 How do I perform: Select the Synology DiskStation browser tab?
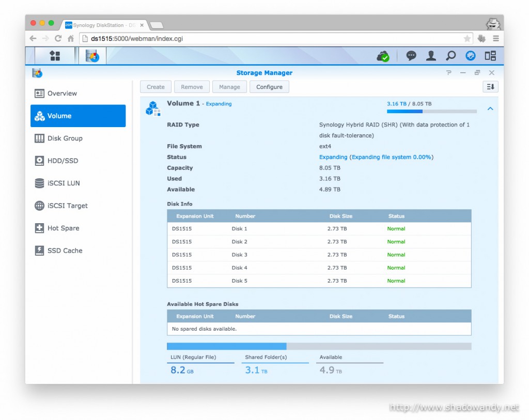pyautogui.click(x=104, y=25)
